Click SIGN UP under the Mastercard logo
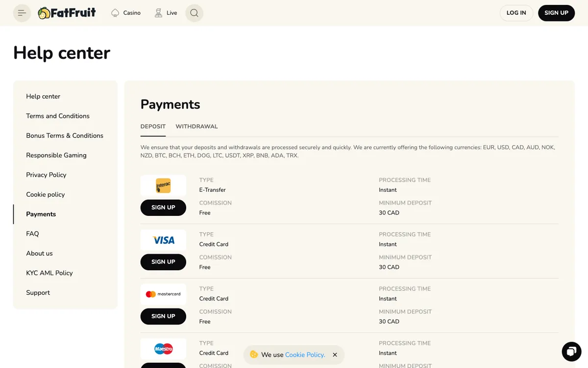 [163, 316]
